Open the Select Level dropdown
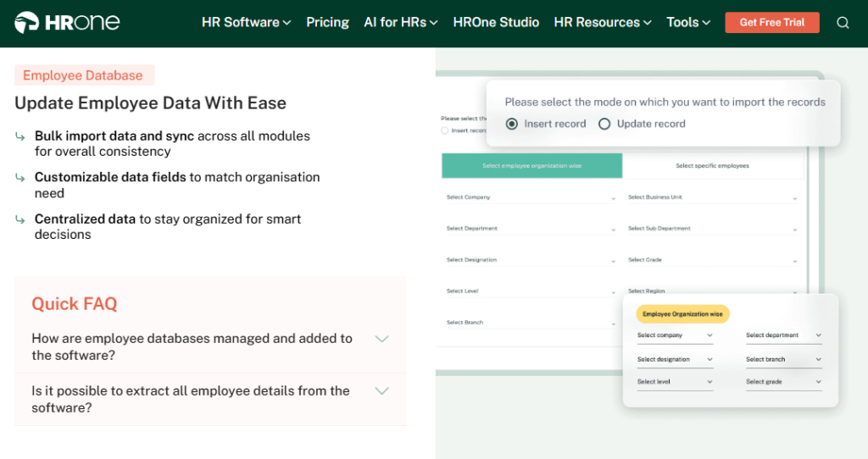The image size is (868, 459). point(531,290)
